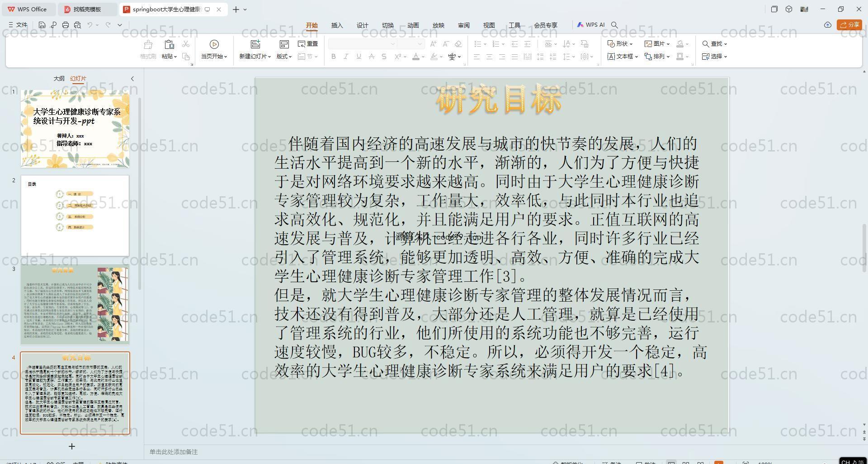868x464 pixels.
Task: Click the copy icon below scissors
Action: (x=185, y=57)
